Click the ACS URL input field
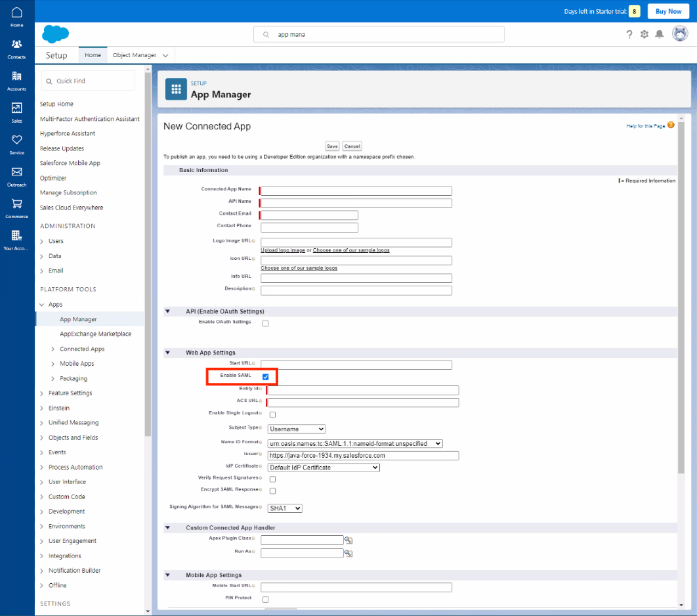 tap(363, 403)
